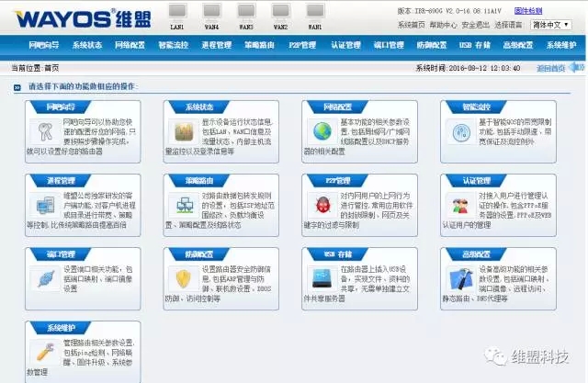Click the USB 存储 drive icon

pyautogui.click(x=321, y=277)
